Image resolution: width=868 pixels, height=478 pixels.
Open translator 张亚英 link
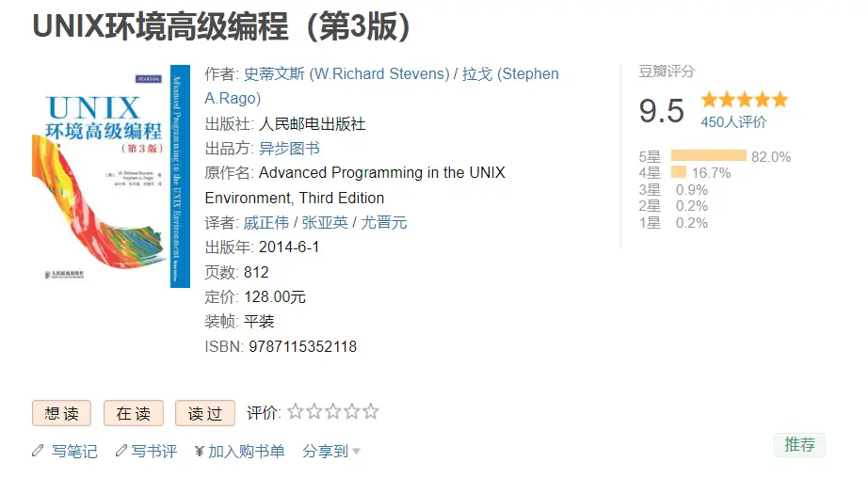pos(325,222)
